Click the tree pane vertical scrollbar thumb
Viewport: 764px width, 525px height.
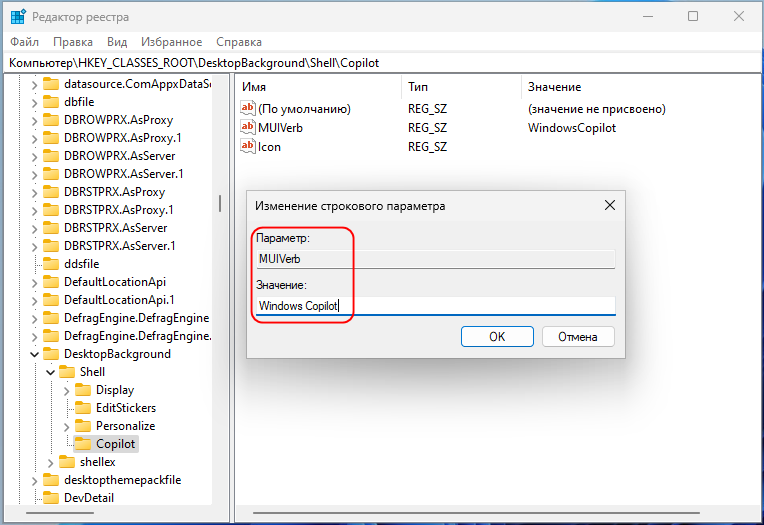pyautogui.click(x=220, y=204)
